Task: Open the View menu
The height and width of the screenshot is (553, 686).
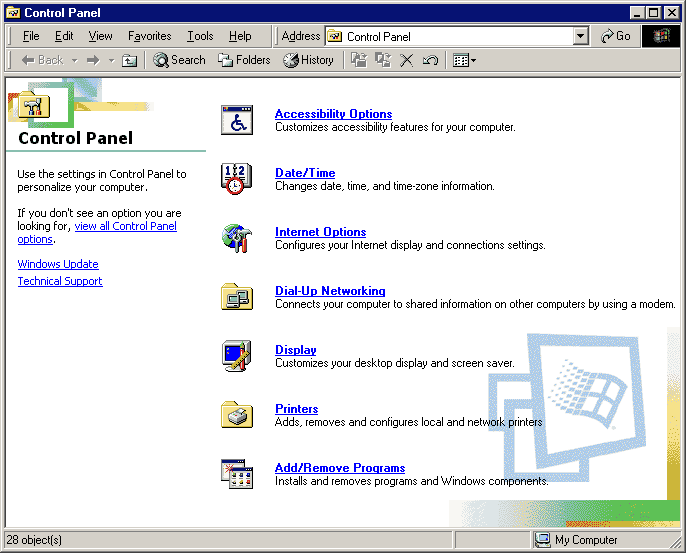Action: pyautogui.click(x=100, y=36)
